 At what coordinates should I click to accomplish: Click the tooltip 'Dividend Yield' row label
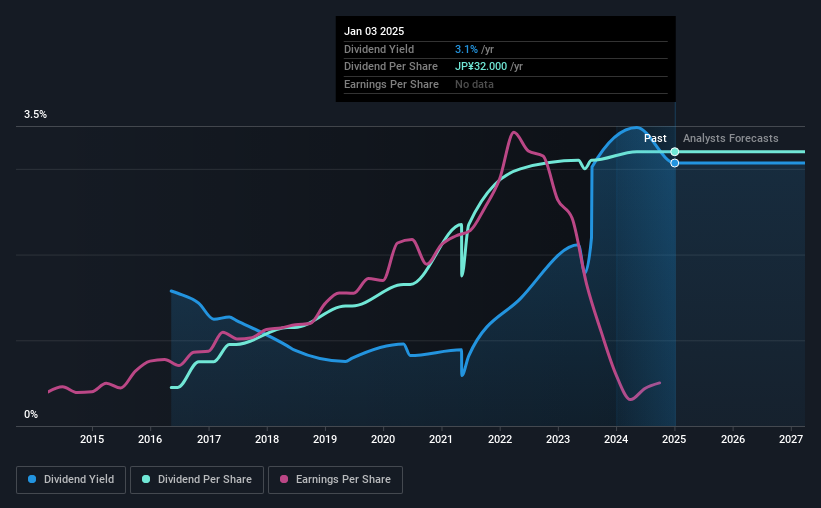coord(379,49)
